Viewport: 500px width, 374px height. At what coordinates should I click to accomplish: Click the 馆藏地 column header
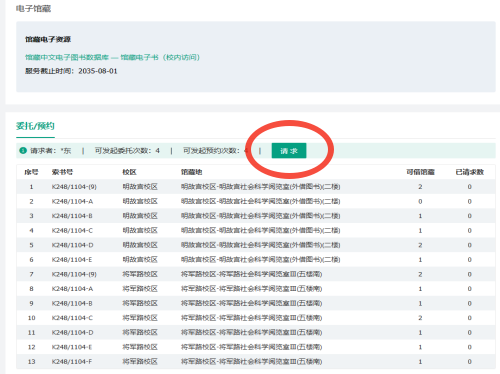point(192,172)
